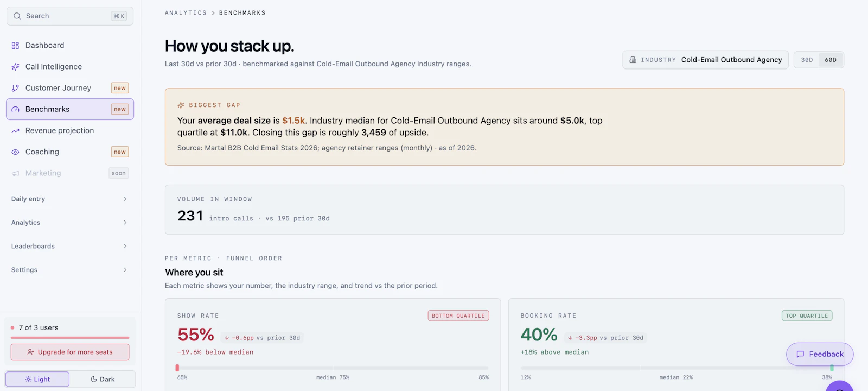
Task: Select the 60D time window
Action: pos(831,60)
